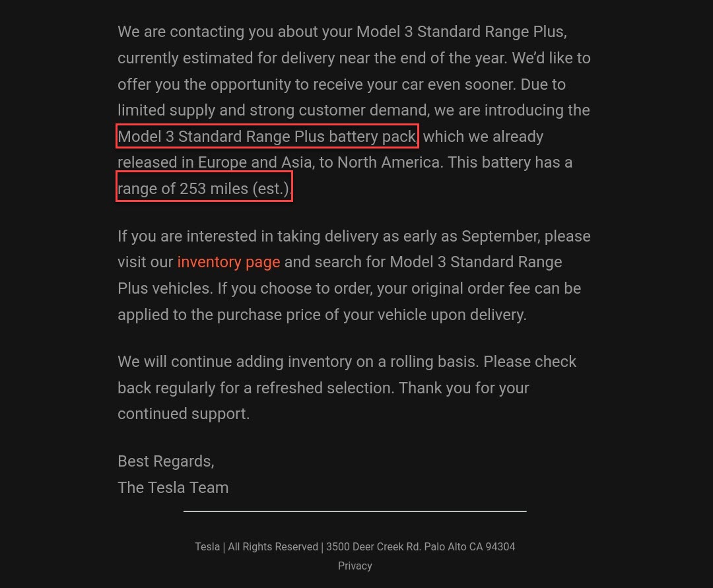This screenshot has width=713, height=588.
Task: Click the red-boxed range of 253 miles text
Action: pos(204,187)
